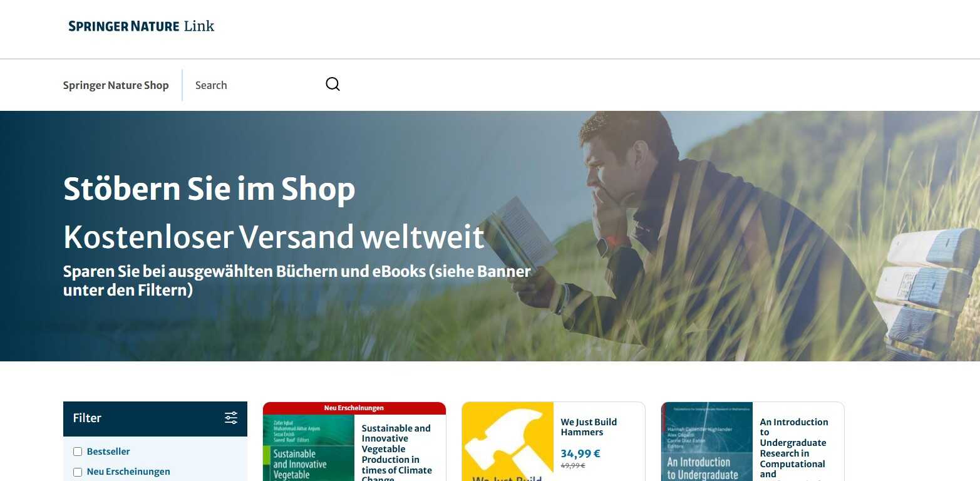
Task: Open the Sustainable and Innovative Vegetable cover image
Action: 309,448
